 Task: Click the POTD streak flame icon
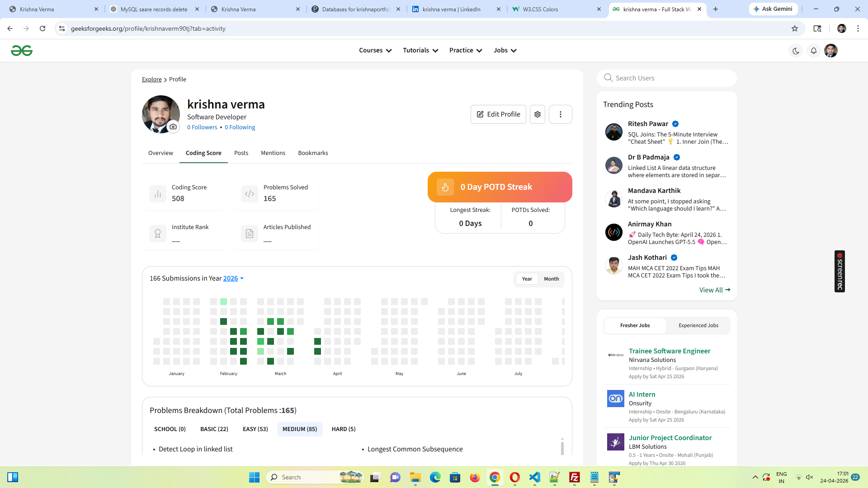point(445,187)
